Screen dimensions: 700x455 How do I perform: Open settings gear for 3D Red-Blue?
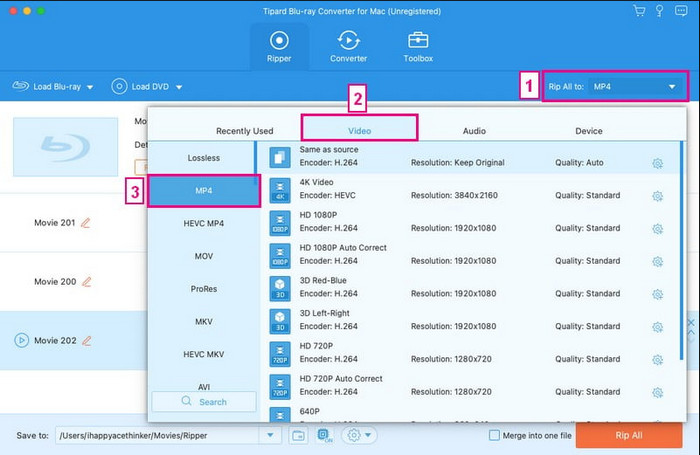pos(658,294)
